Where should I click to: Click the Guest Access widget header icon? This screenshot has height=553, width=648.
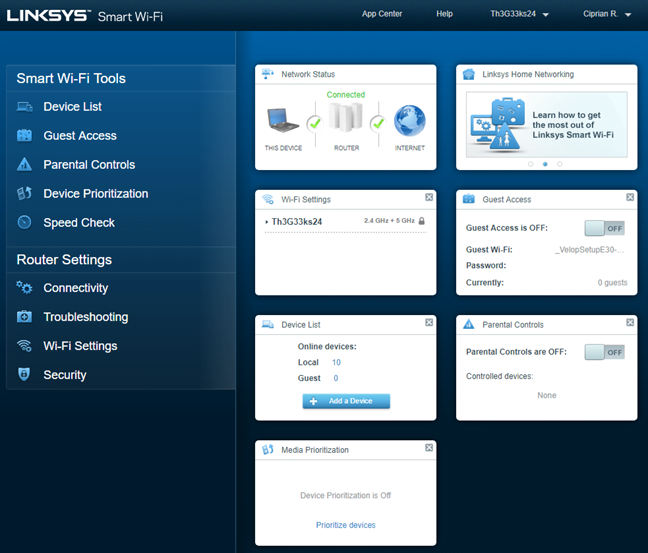469,199
